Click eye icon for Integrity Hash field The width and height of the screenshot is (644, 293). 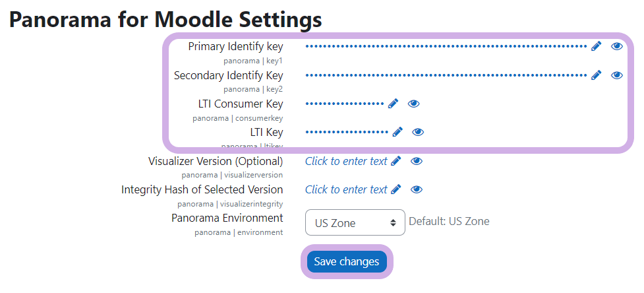[x=417, y=189]
